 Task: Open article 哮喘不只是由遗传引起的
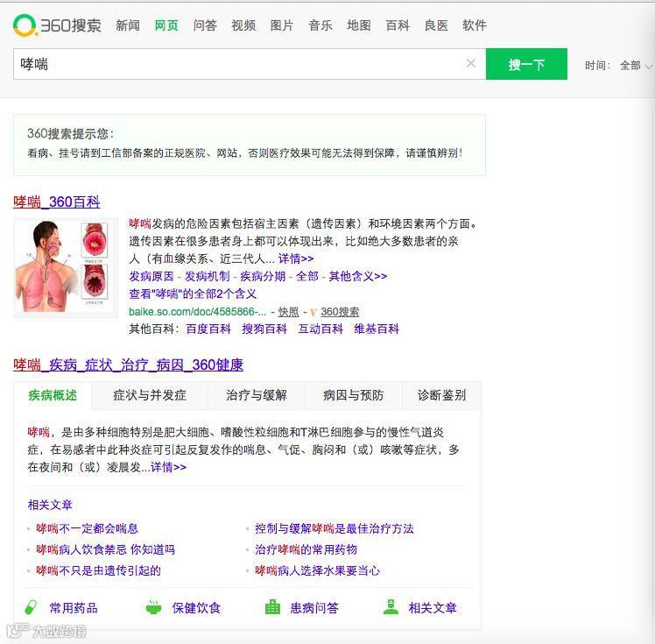(x=99, y=570)
